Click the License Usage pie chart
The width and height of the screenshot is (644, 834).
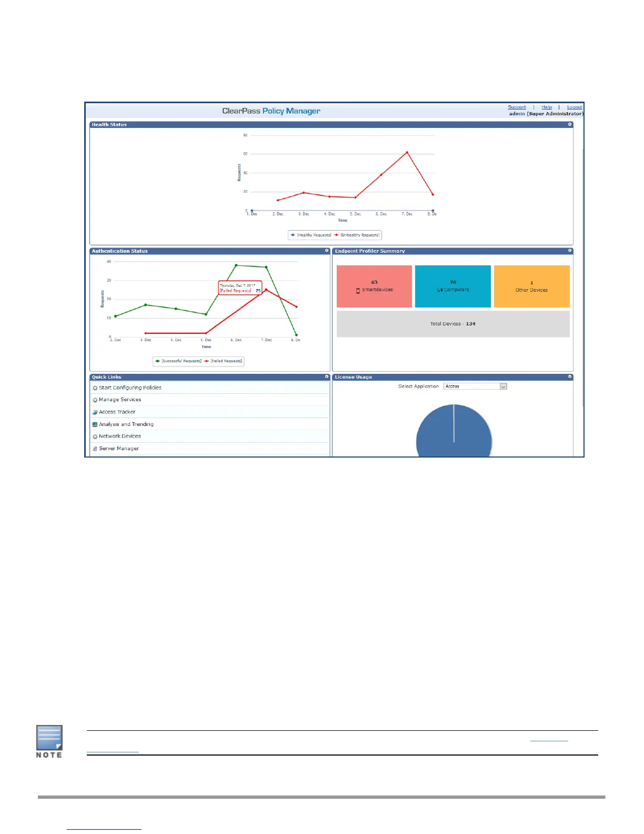pyautogui.click(x=454, y=431)
